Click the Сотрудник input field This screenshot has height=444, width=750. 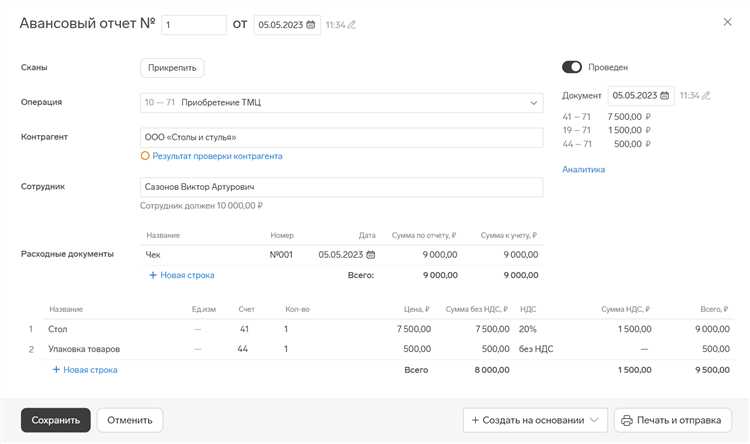tap(341, 188)
